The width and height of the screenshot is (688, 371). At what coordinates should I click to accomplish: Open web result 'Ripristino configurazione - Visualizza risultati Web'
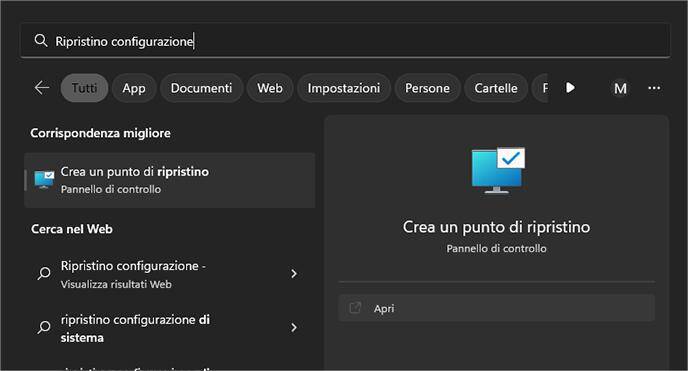(x=170, y=274)
